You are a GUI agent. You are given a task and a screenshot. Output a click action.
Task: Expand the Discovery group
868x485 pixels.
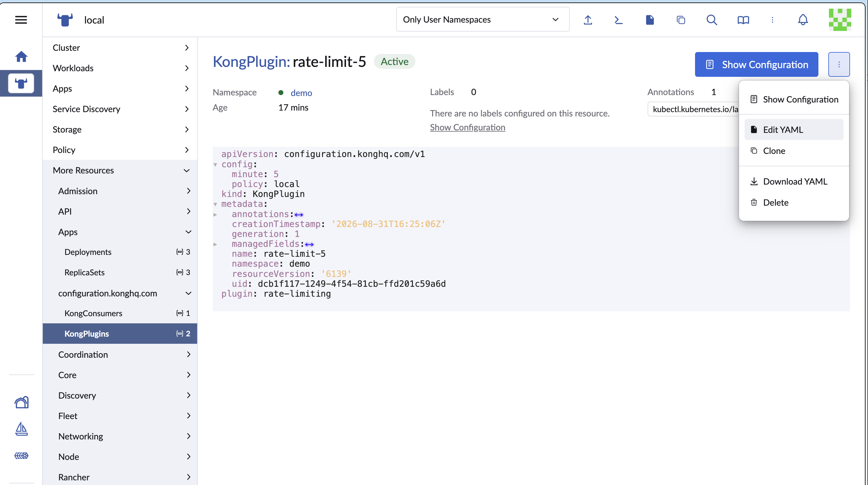pos(120,395)
